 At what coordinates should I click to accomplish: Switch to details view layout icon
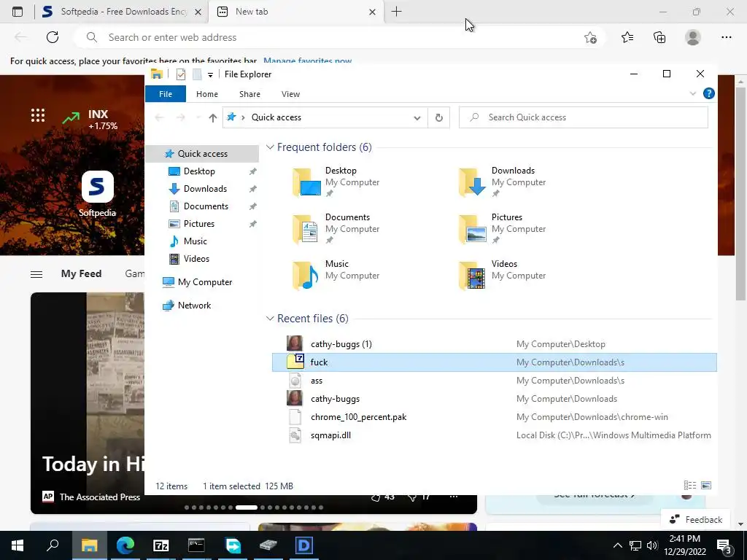click(x=690, y=485)
